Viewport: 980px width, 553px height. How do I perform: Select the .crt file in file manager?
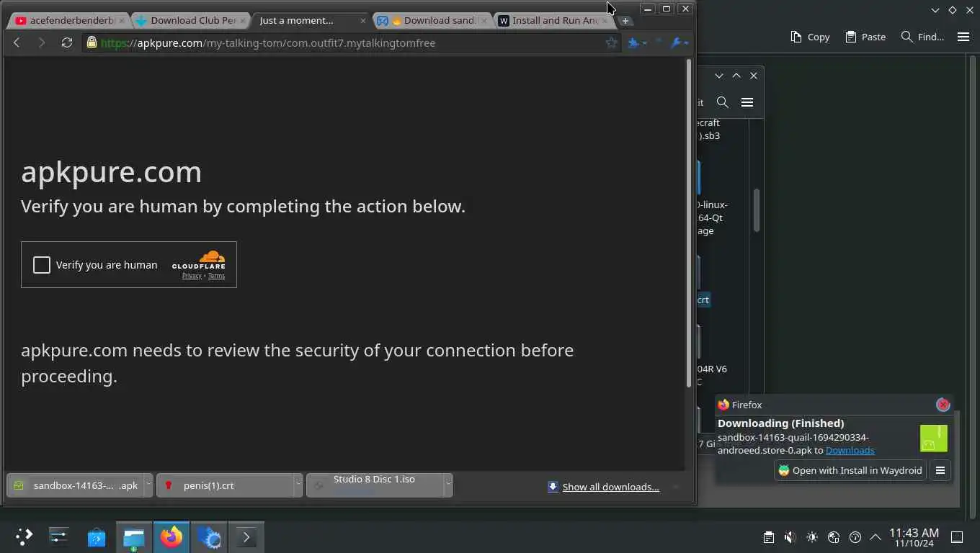tap(703, 300)
